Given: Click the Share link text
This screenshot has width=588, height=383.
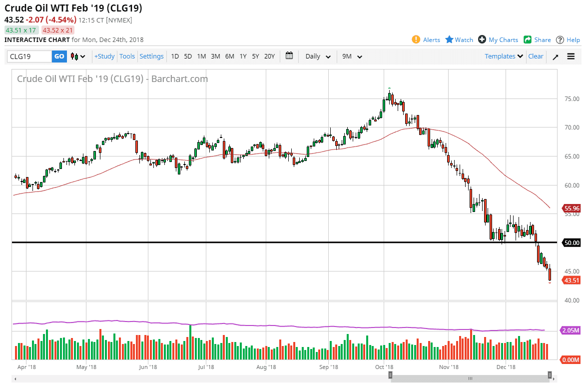Looking at the screenshot, I should [x=543, y=40].
